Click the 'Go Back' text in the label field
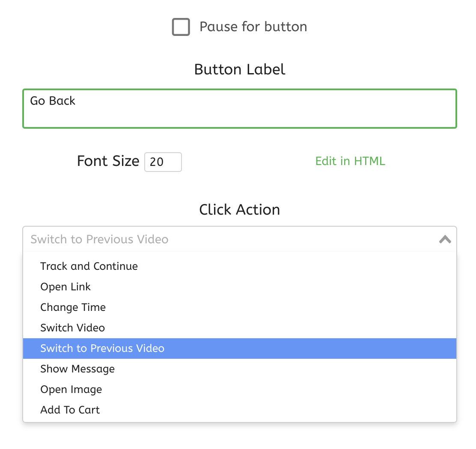The height and width of the screenshot is (449, 476). [53, 101]
